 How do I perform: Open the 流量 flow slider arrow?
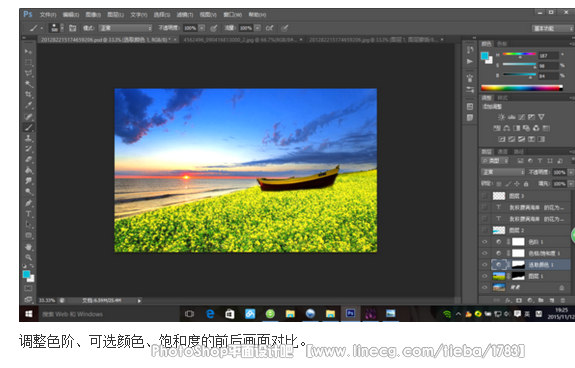258,28
